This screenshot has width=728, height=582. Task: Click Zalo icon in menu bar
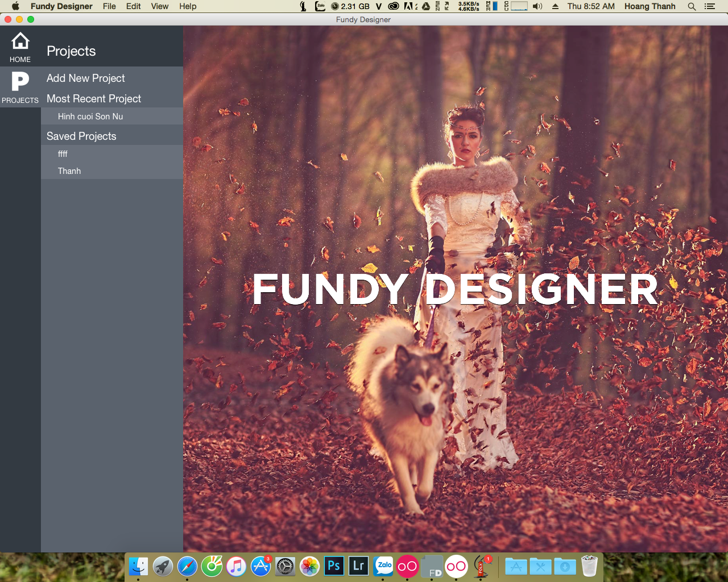[x=320, y=6]
